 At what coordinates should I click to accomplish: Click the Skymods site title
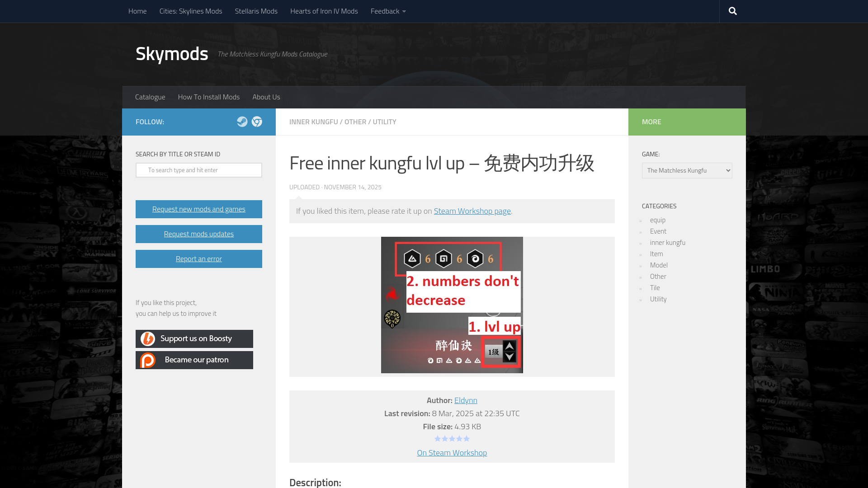pyautogui.click(x=172, y=54)
